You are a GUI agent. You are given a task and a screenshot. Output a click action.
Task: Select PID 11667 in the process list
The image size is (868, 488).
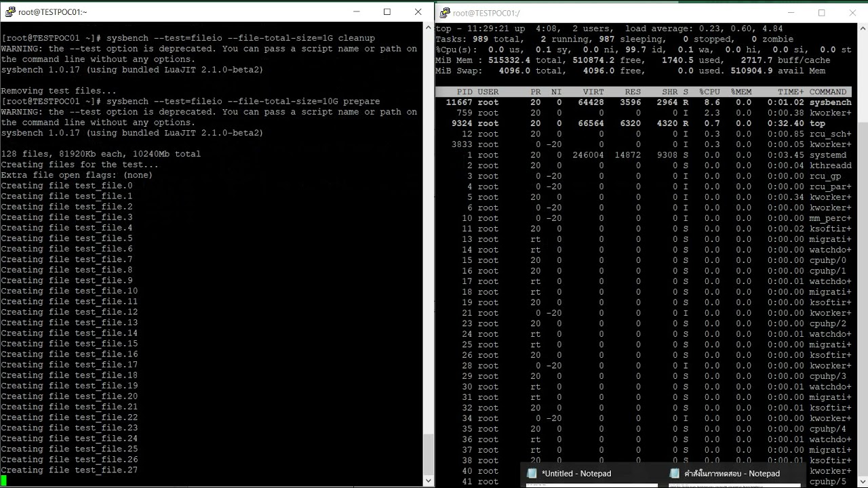[459, 102]
